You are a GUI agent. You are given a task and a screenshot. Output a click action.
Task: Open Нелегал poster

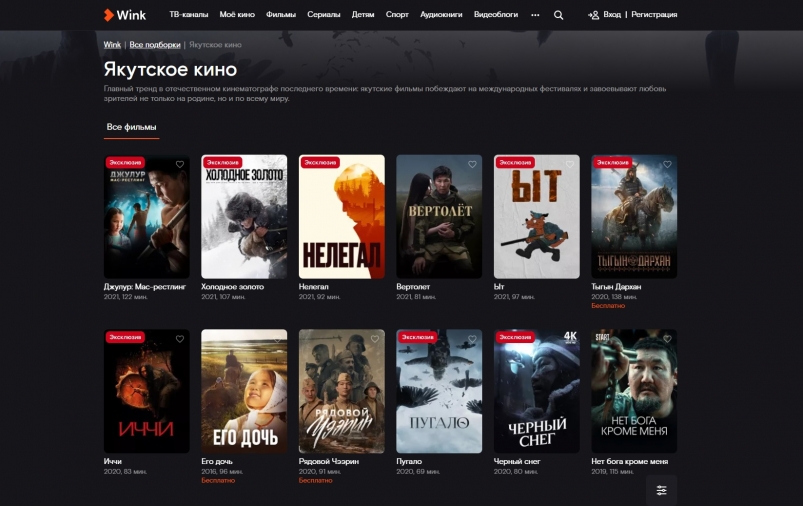tap(342, 217)
